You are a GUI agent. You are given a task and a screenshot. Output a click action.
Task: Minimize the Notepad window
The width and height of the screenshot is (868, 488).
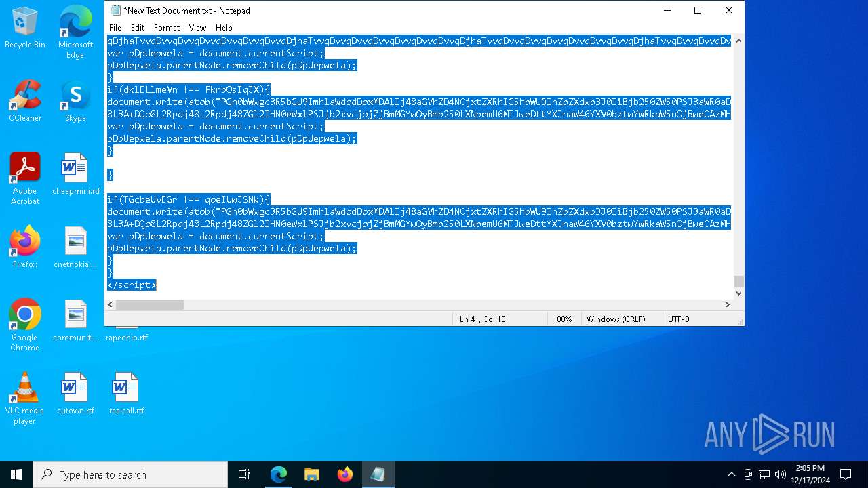point(667,10)
